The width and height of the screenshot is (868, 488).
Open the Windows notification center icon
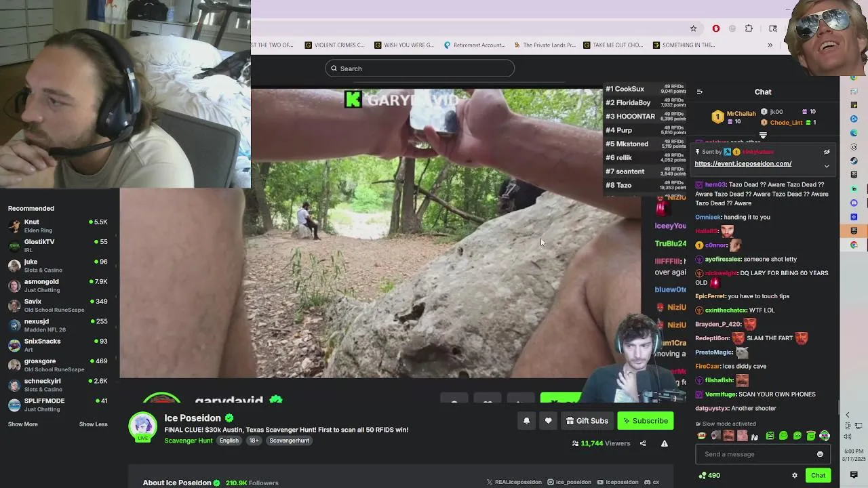click(854, 474)
